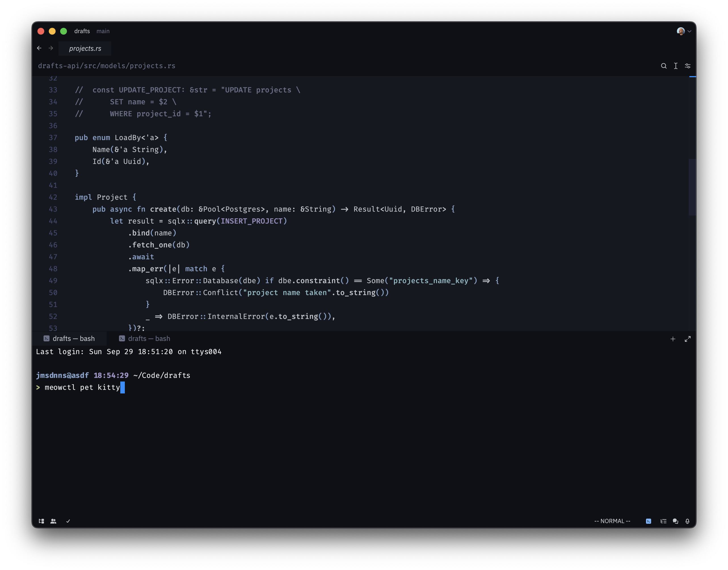Add a new terminal with plus icon

(x=673, y=339)
